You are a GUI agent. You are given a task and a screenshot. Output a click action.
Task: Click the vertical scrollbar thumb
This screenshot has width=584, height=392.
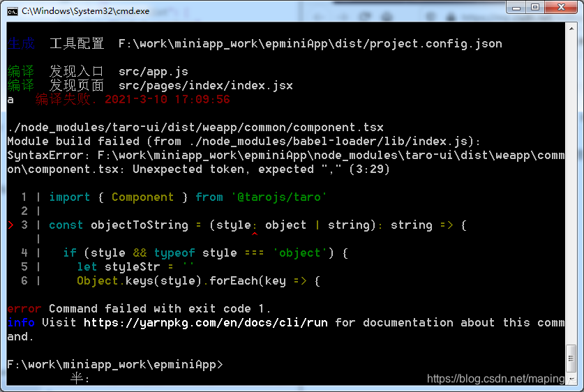pos(571,359)
